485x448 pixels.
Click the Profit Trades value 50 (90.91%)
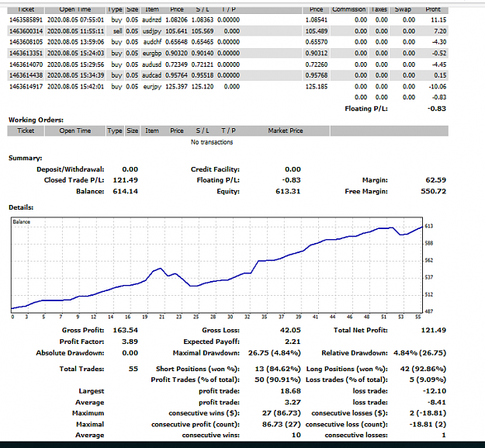[278, 380]
